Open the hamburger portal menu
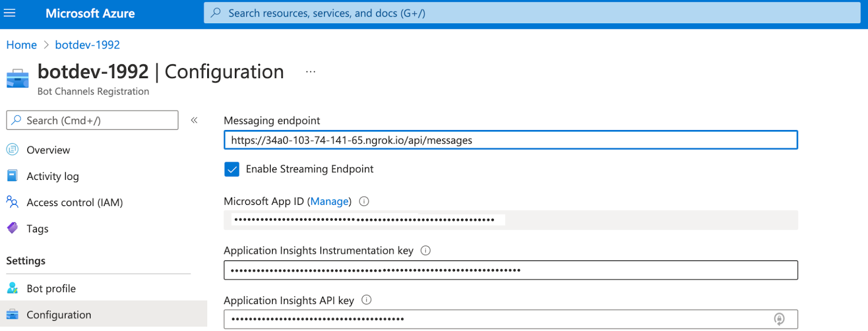Viewport: 868px width, 331px height. tap(10, 13)
